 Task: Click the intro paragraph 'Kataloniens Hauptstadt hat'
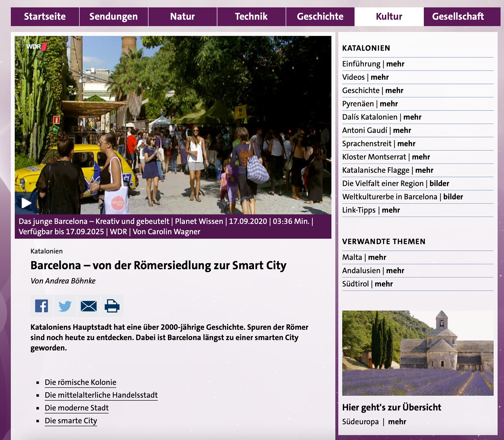(x=169, y=338)
